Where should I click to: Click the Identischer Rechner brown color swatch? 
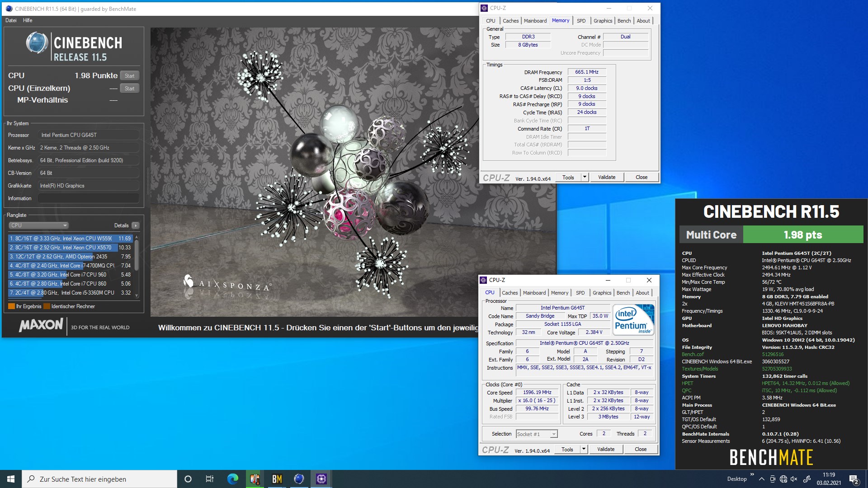pos(47,306)
